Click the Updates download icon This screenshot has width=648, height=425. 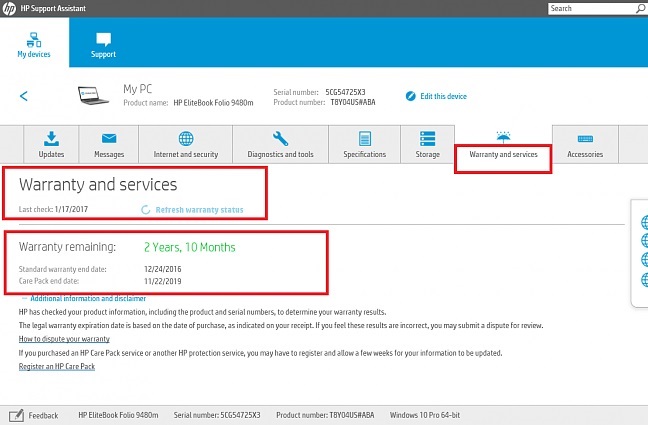[x=51, y=138]
